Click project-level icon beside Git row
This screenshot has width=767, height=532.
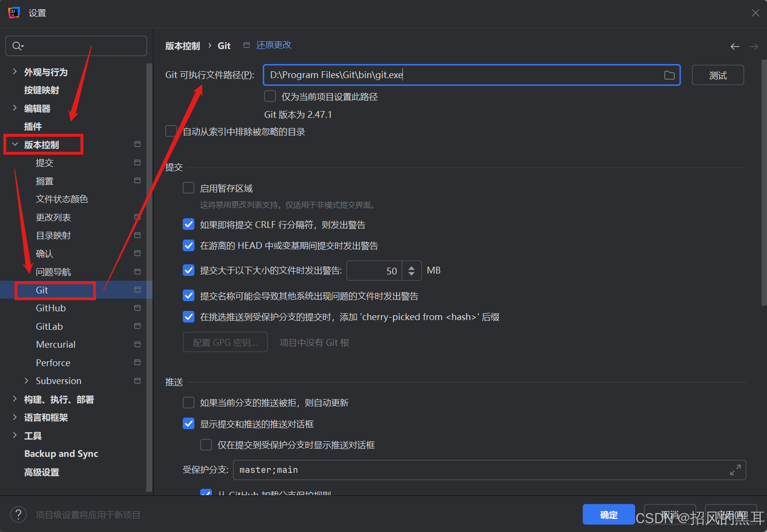(x=137, y=290)
